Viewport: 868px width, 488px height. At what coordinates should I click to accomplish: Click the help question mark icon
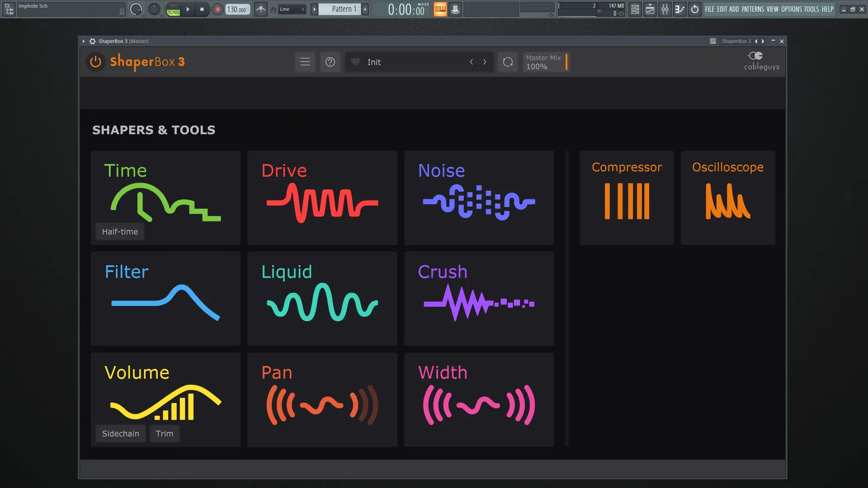coord(330,62)
